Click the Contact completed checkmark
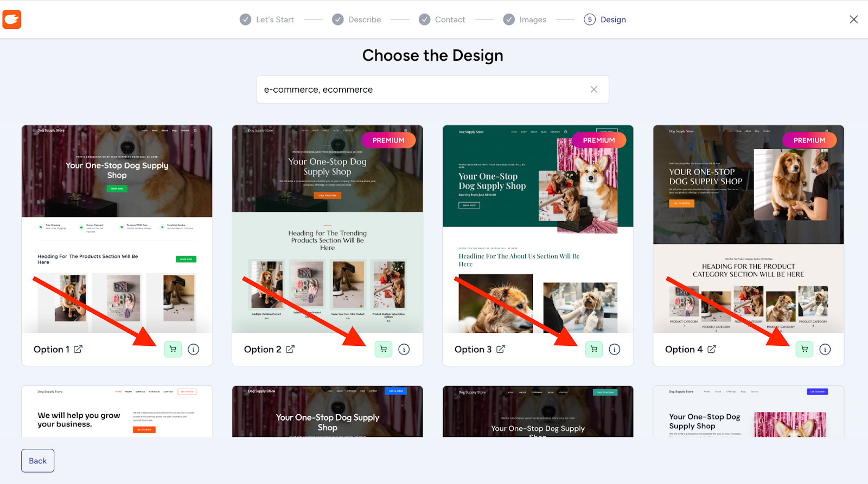Viewport: 868px width, 484px height. tap(425, 20)
